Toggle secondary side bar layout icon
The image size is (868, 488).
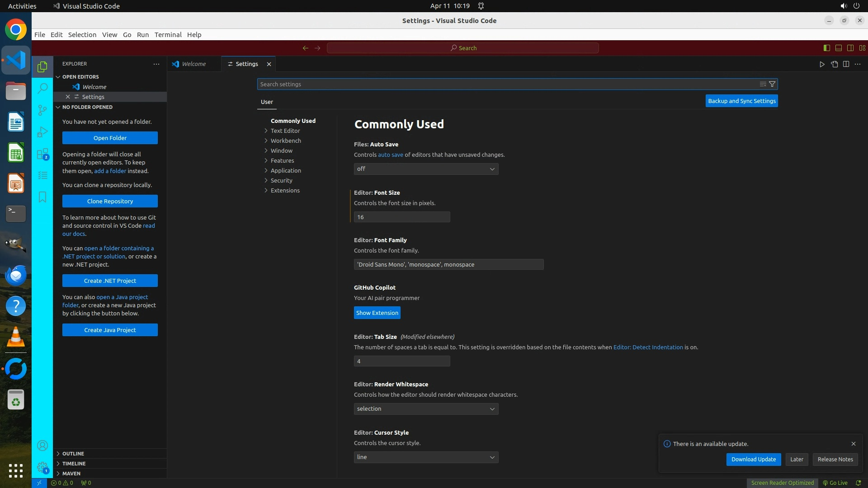850,48
